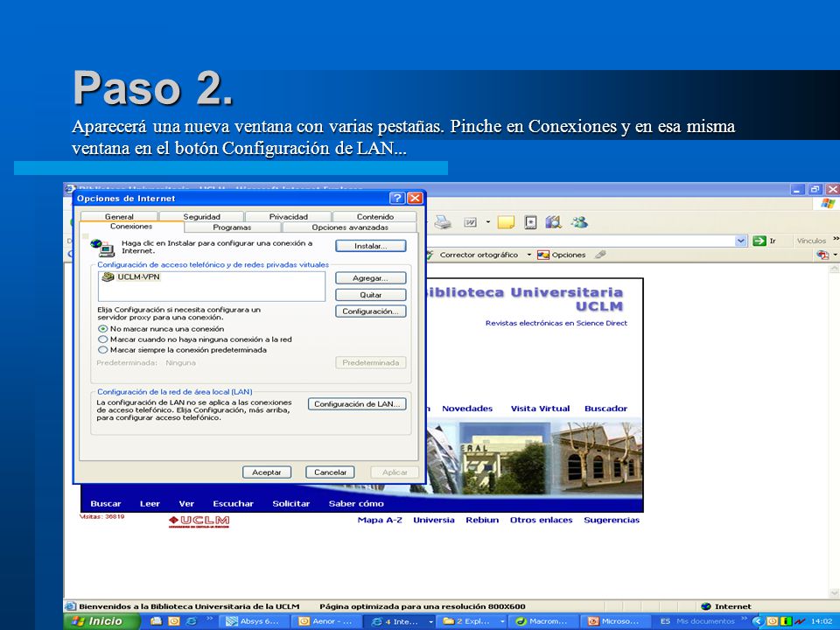Select the UCLM-VPN connection entry
This screenshot has width=840, height=630.
pos(131,277)
